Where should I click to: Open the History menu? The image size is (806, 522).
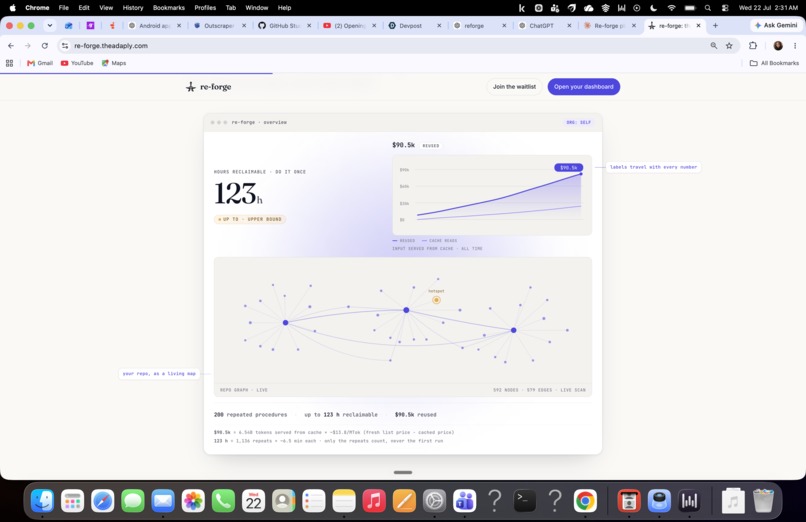[133, 8]
